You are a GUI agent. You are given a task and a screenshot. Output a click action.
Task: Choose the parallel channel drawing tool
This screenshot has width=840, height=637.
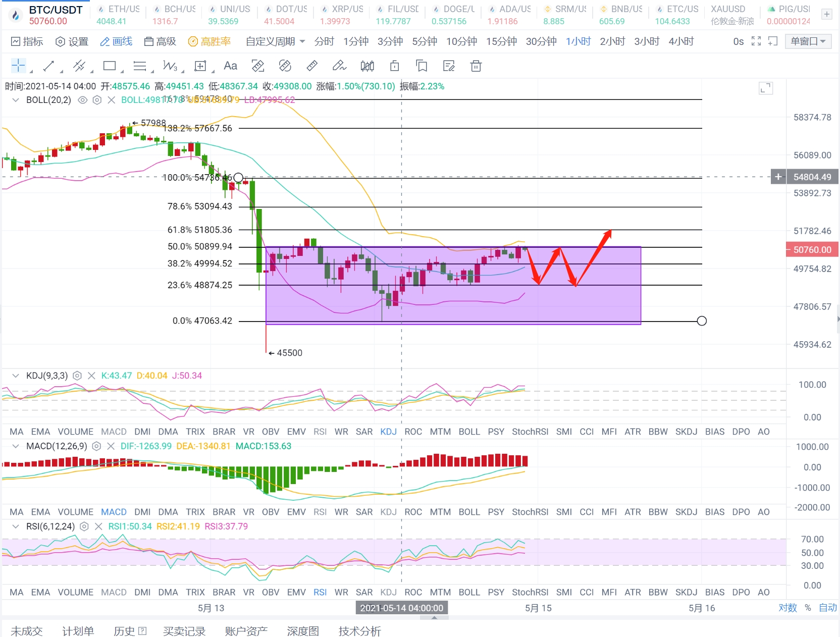79,66
